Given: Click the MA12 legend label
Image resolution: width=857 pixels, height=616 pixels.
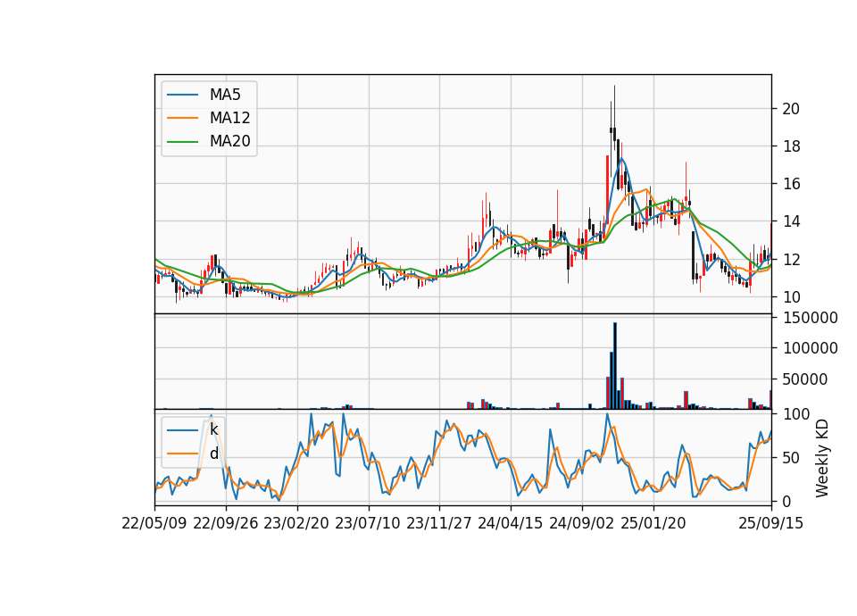Looking at the screenshot, I should [x=229, y=118].
